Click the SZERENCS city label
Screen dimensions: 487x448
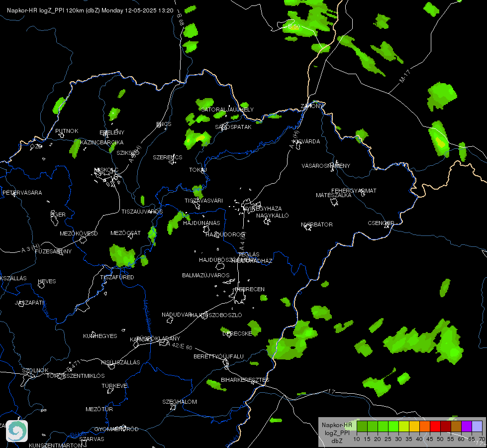coord(168,157)
